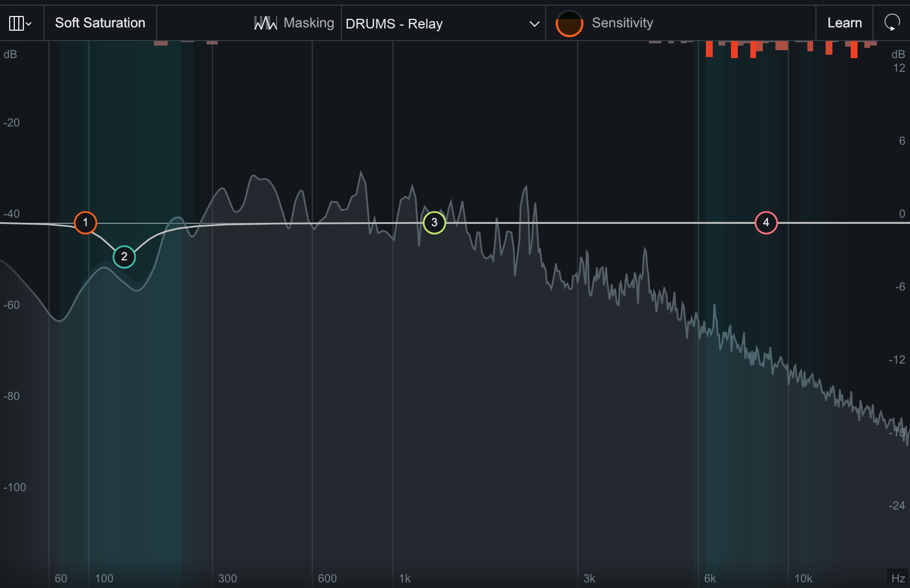Click the 300 frequency axis label

coord(227,578)
